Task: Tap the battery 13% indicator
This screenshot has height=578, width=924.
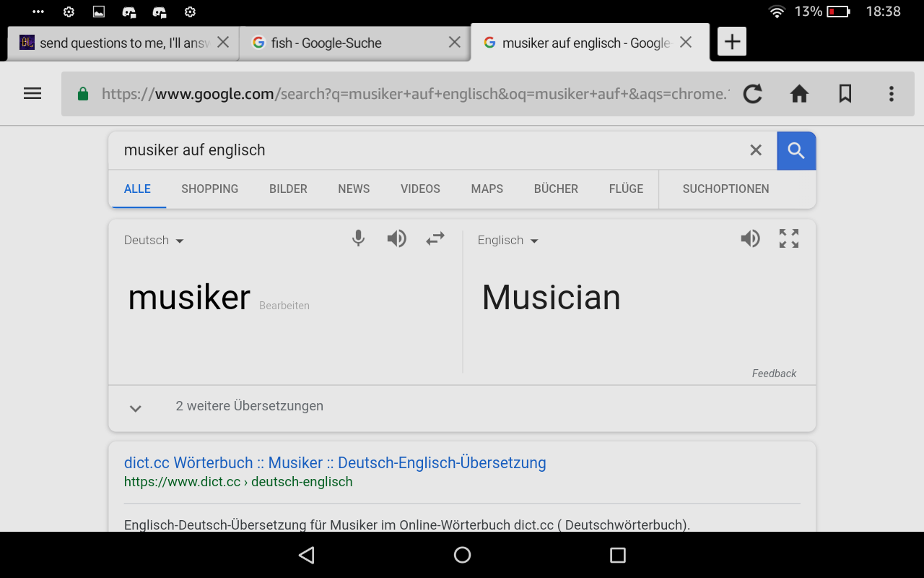Action: pos(823,12)
